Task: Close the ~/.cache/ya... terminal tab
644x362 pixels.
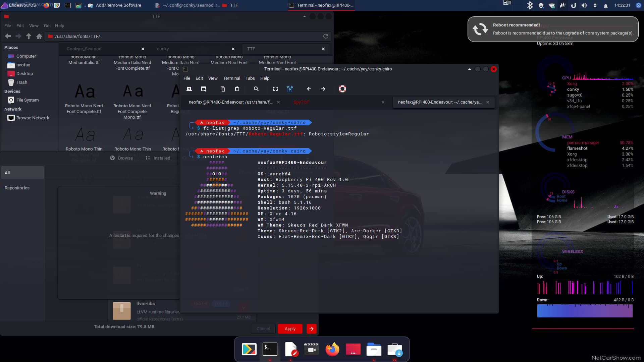Action: coord(488,102)
